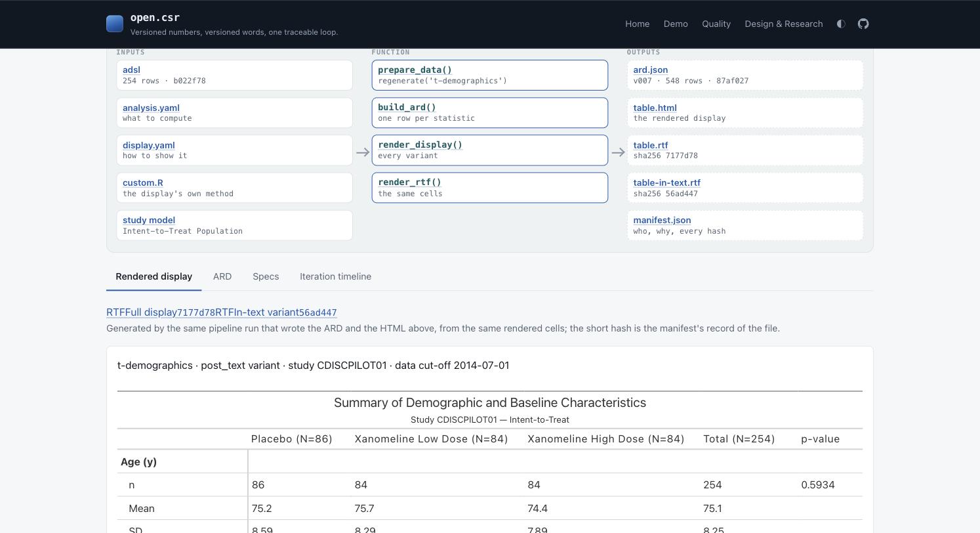The width and height of the screenshot is (980, 533).
Task: Open the adsl input link
Action: pyautogui.click(x=131, y=70)
